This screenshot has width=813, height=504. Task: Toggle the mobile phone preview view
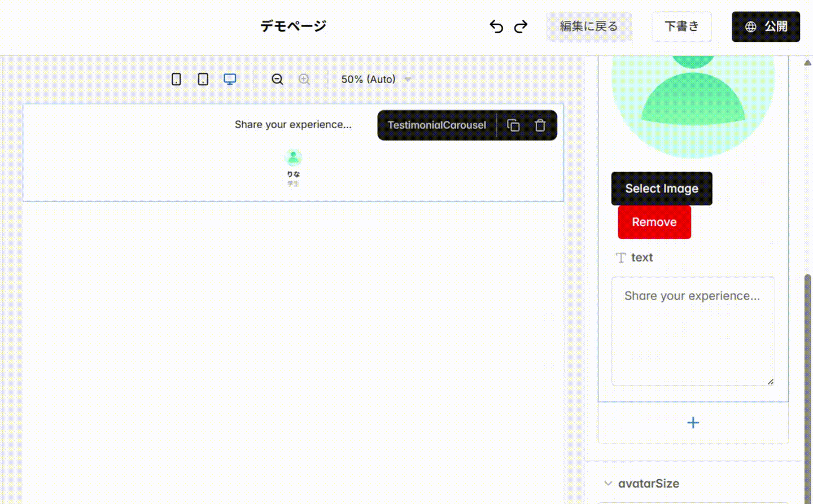pyautogui.click(x=176, y=79)
